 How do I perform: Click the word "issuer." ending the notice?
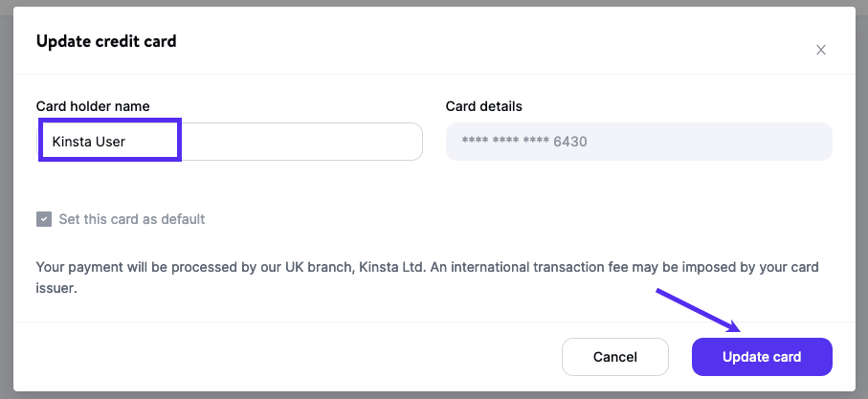pyautogui.click(x=56, y=286)
